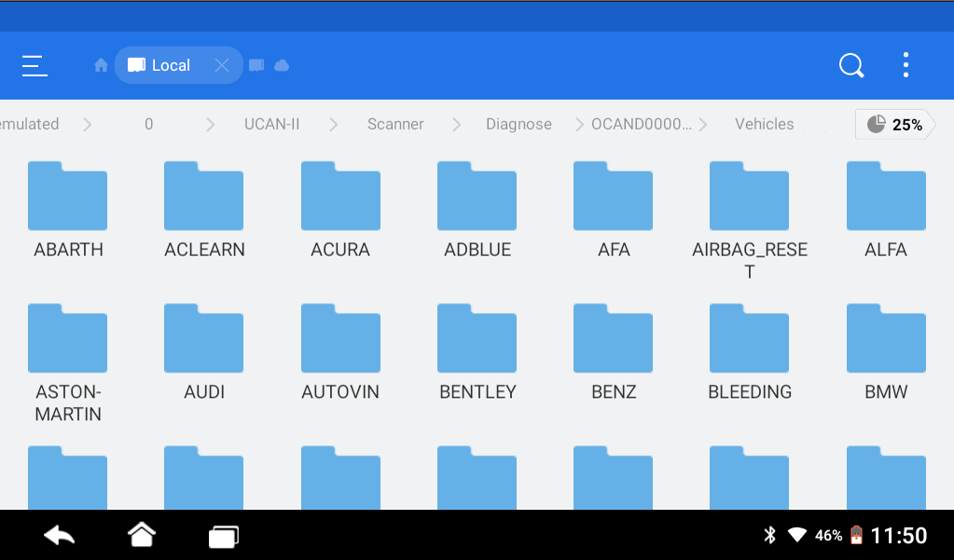Click the chevron after UCAN-II
Image resolution: width=954 pixels, height=560 pixels.
pos(334,125)
